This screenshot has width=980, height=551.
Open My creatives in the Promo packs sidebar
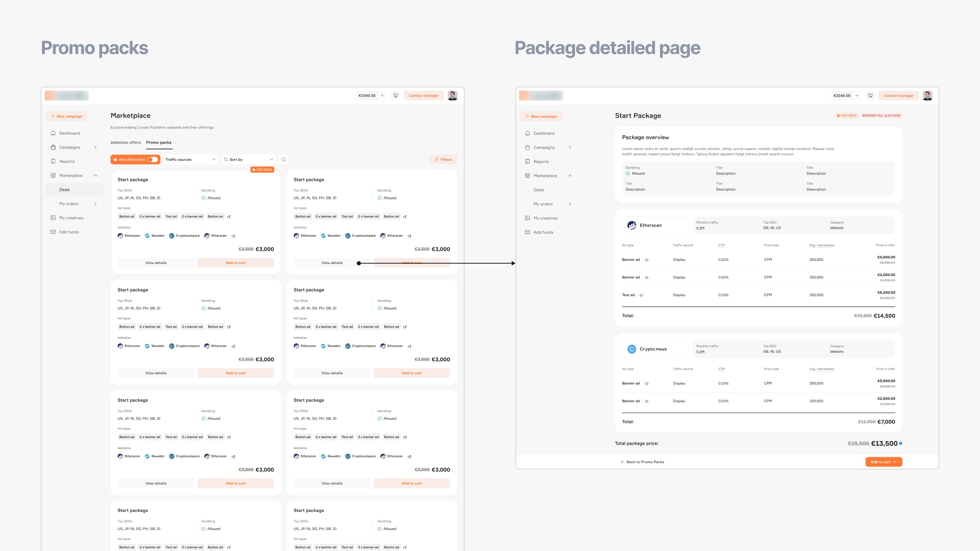[71, 218]
